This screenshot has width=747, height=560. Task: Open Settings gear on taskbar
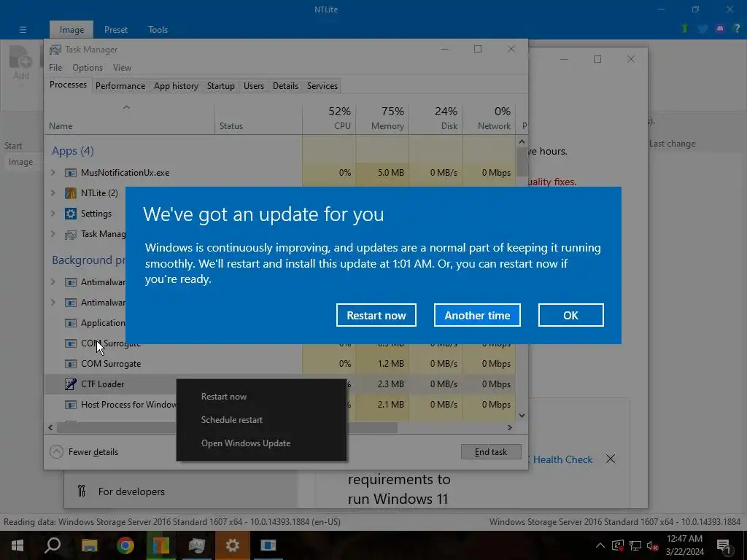tap(232, 545)
